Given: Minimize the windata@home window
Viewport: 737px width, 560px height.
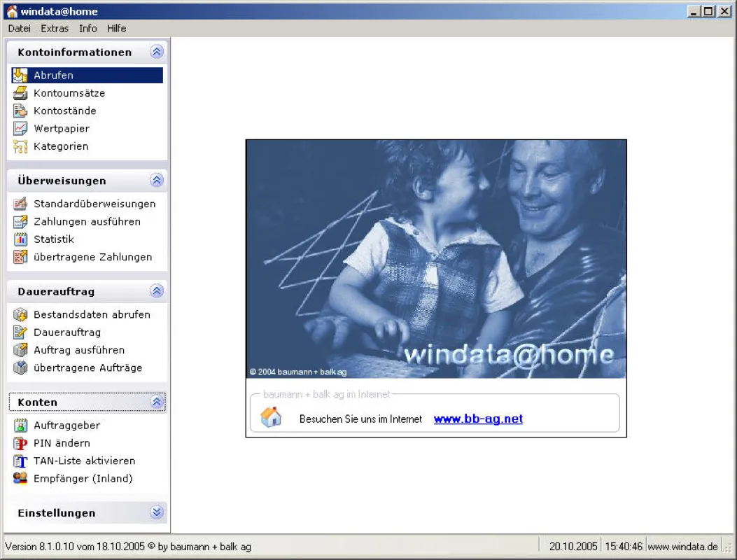Looking at the screenshot, I should [x=694, y=11].
